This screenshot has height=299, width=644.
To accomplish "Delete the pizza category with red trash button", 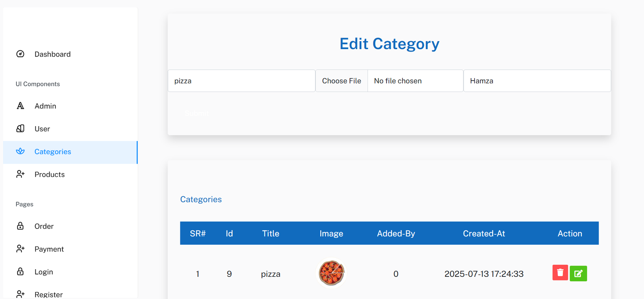I will pos(560,273).
